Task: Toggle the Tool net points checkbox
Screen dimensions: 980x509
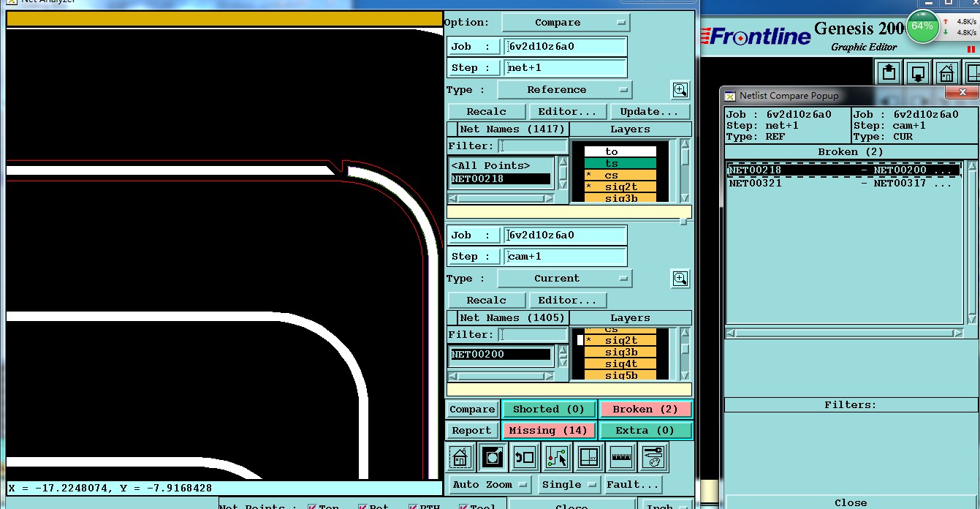Action: (x=463, y=507)
